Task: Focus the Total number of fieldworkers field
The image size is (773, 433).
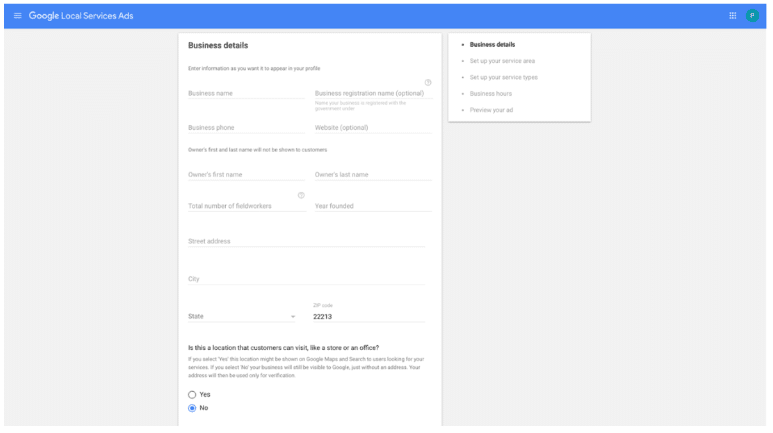Action: (x=246, y=206)
